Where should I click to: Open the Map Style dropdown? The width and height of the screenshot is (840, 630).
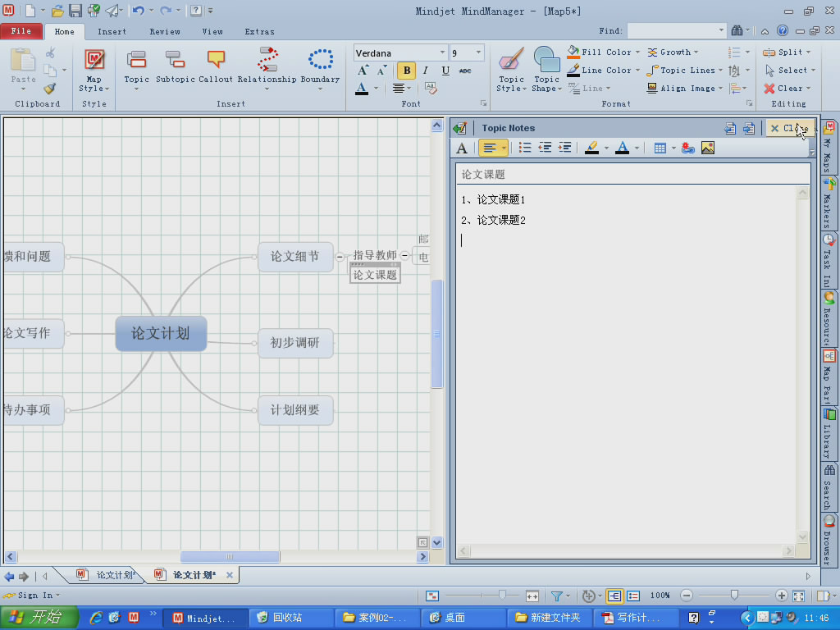[94, 70]
